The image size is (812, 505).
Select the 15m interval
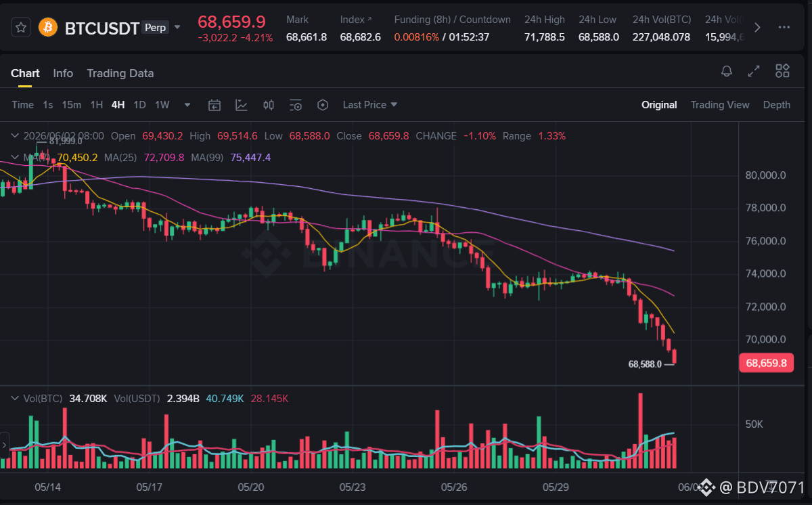72,104
